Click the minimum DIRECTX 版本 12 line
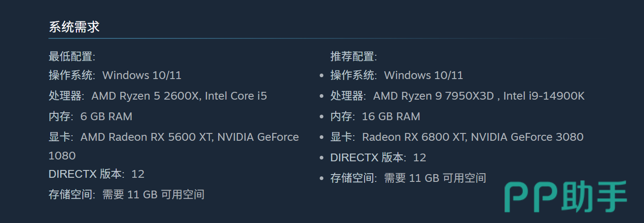644x223 pixels. pos(97,174)
